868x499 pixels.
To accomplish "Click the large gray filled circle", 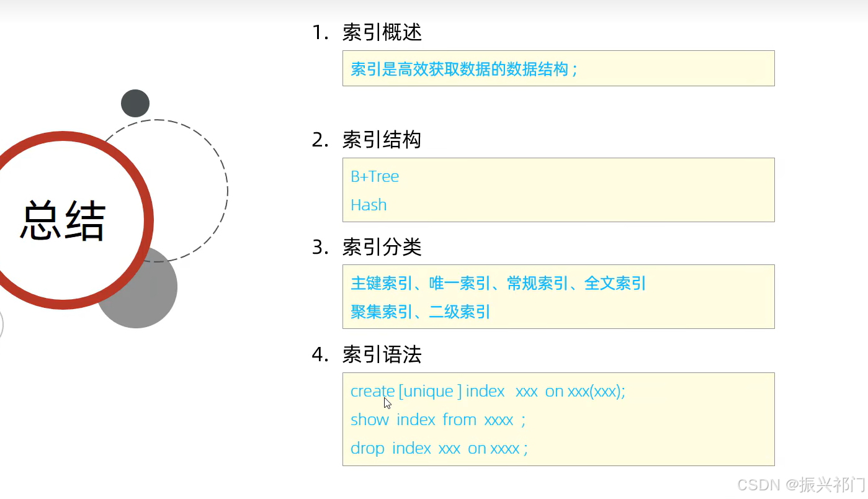I will click(137, 287).
